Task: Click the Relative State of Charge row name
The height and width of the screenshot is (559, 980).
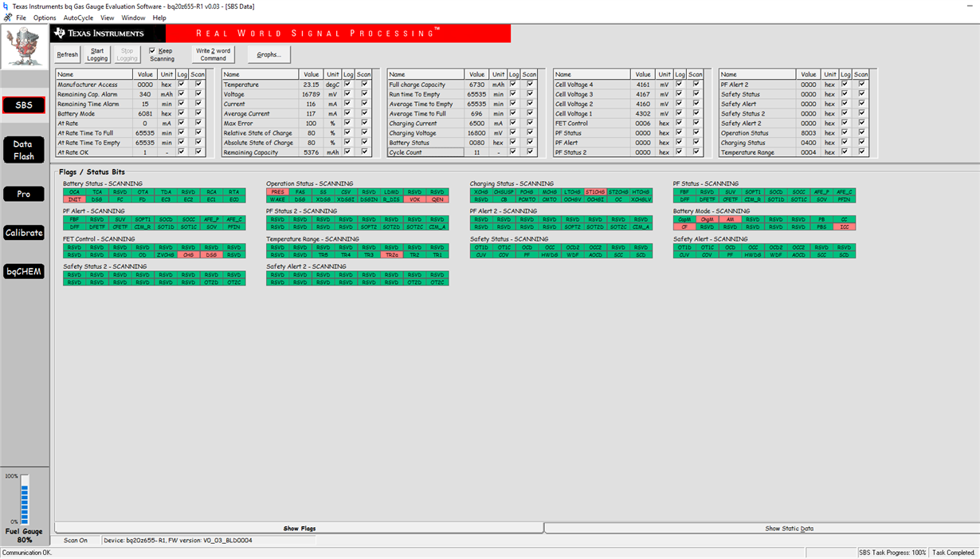Action: (x=261, y=132)
